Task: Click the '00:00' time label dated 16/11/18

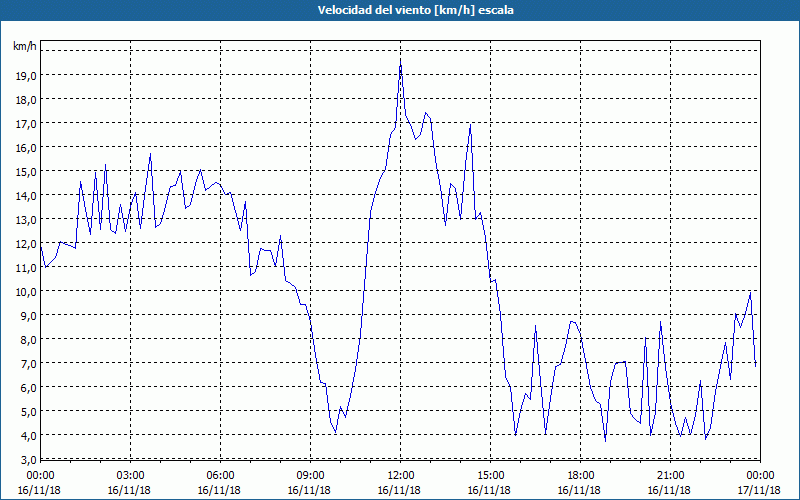Action: (x=40, y=476)
